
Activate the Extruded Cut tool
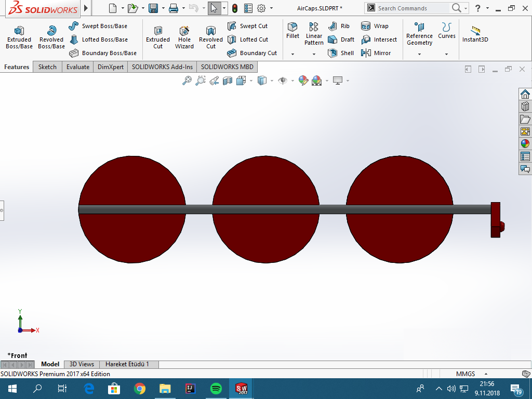pyautogui.click(x=158, y=37)
